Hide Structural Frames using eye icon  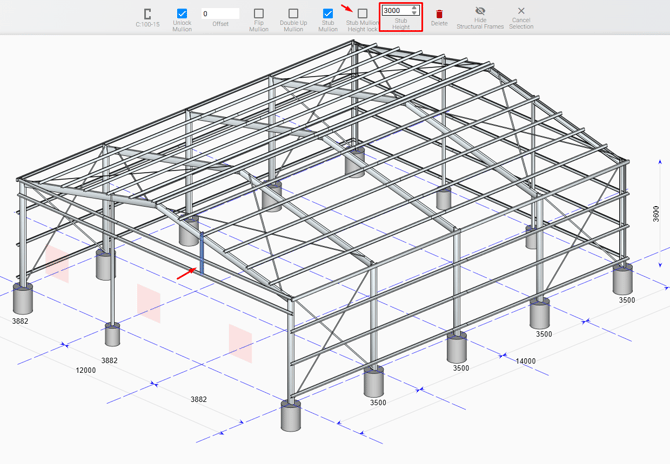point(480,11)
